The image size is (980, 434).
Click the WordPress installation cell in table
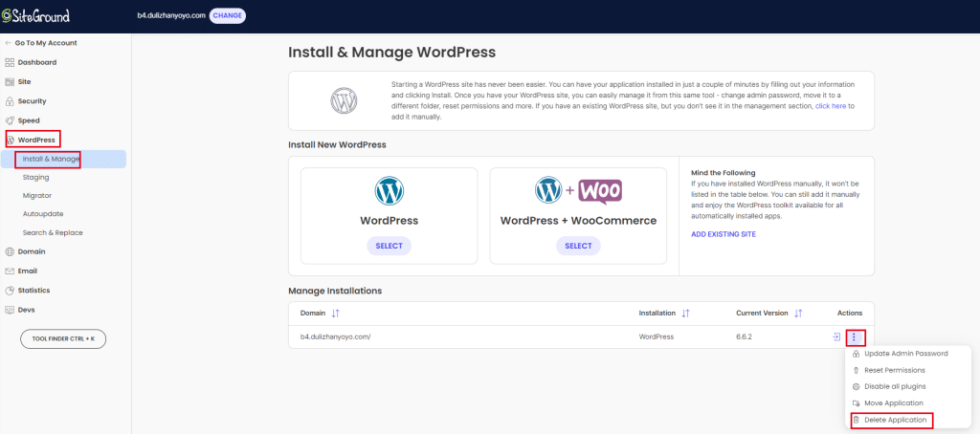coord(657,337)
